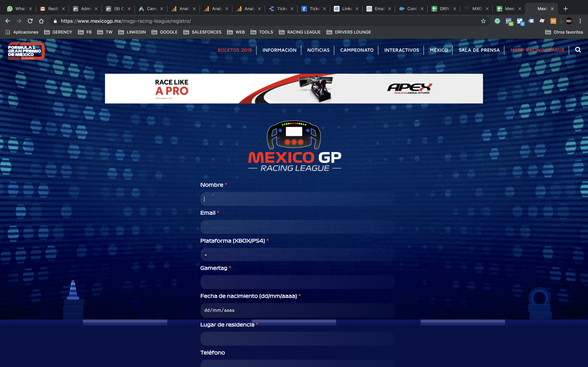Open the Grammarly extension icon
588x367 pixels.
click(497, 21)
